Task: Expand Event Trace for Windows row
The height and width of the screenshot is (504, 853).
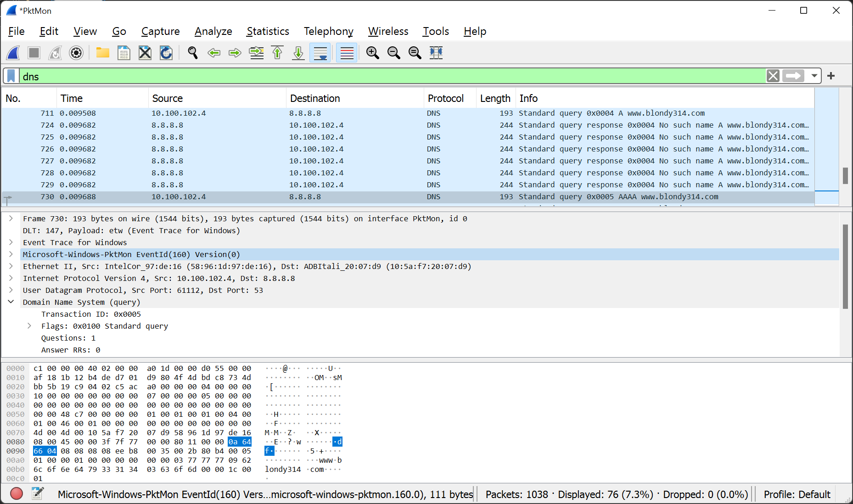Action: 11,242
